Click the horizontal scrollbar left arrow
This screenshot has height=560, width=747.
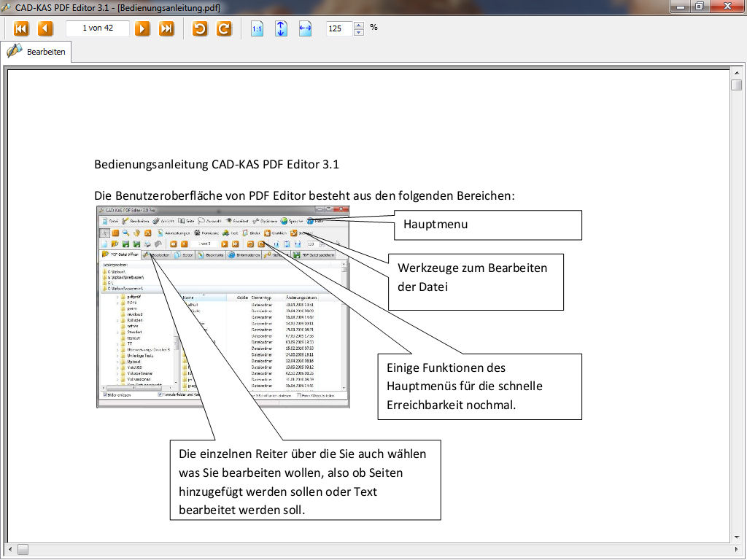coord(11,549)
